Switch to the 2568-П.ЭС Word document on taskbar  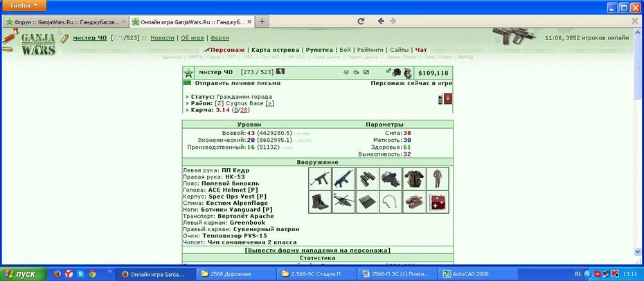click(x=397, y=274)
